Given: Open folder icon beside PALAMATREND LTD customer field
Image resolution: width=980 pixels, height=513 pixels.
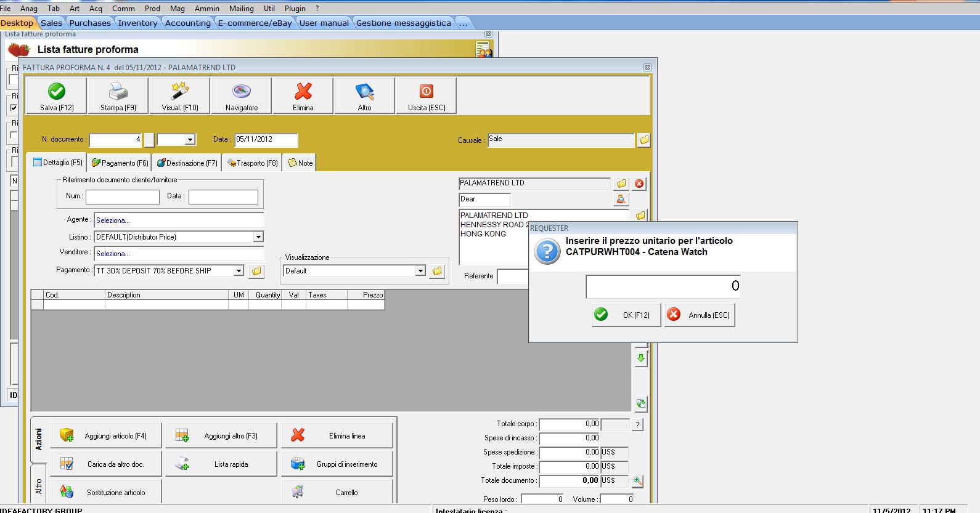Looking at the screenshot, I should pyautogui.click(x=621, y=184).
